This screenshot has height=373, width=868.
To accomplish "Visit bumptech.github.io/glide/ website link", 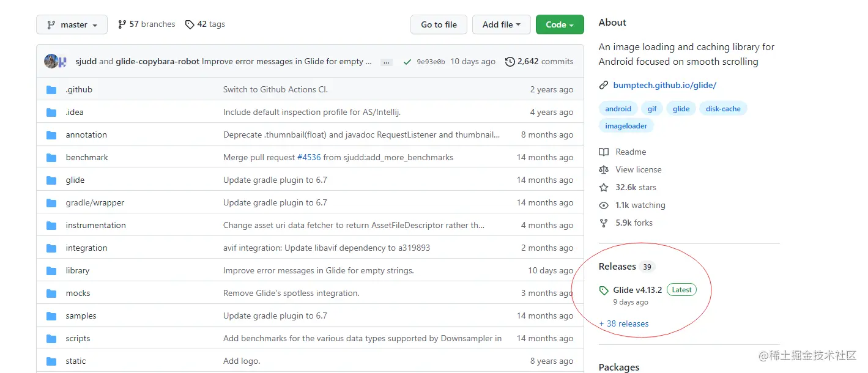I will 664,85.
